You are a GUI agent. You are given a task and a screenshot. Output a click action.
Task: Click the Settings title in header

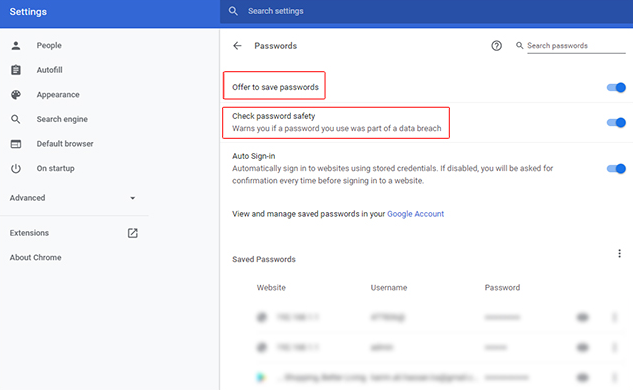(28, 12)
